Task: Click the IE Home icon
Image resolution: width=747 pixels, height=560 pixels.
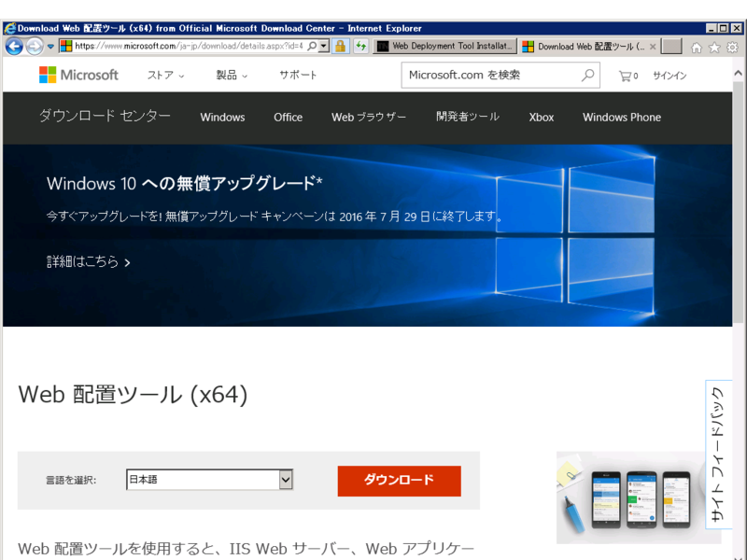Action: pyautogui.click(x=697, y=48)
